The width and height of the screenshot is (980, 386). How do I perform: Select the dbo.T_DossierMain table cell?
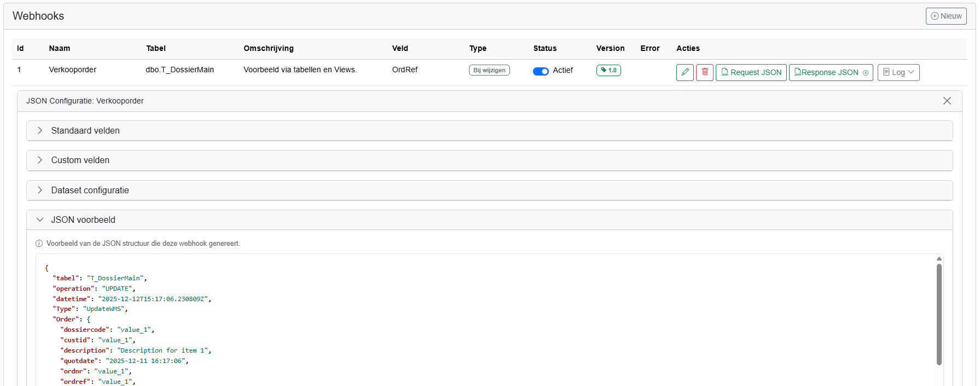click(179, 70)
